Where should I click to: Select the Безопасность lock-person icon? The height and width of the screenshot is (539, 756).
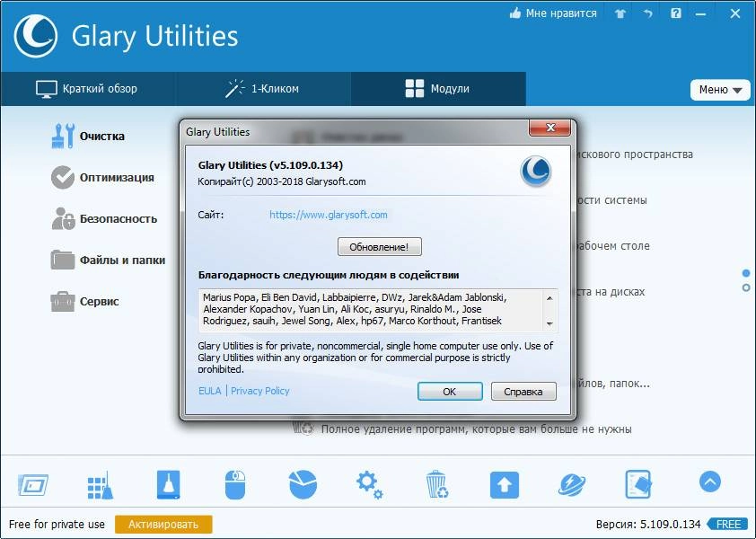point(63,218)
